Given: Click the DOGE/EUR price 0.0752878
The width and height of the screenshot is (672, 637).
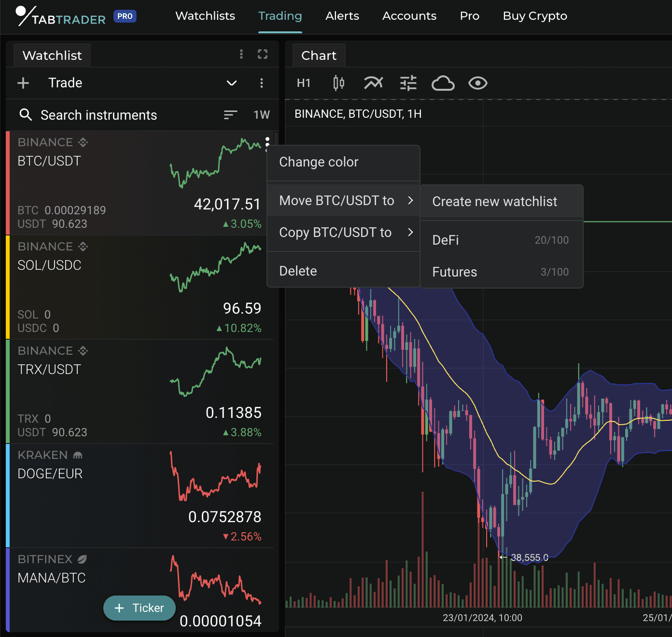Looking at the screenshot, I should [225, 517].
